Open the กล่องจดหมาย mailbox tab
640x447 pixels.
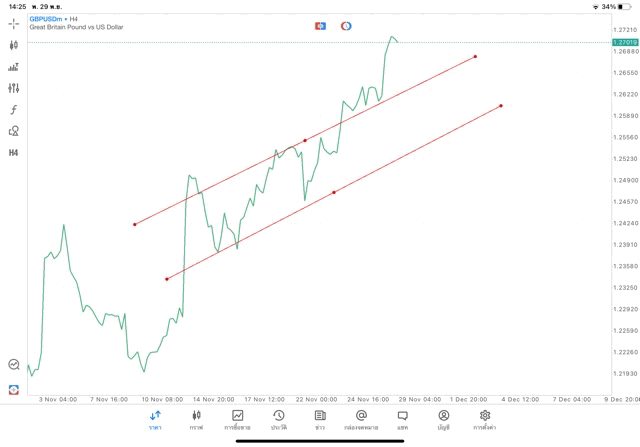pos(361,419)
